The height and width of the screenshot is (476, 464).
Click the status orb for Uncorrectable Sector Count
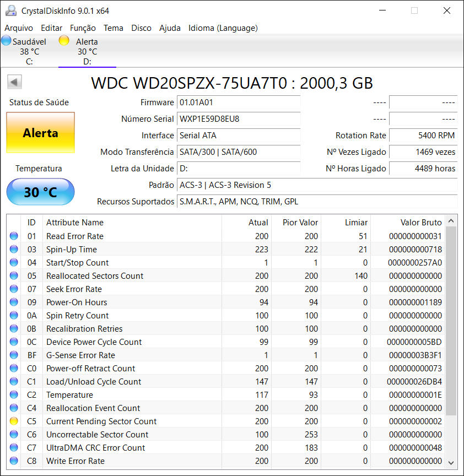[14, 435]
